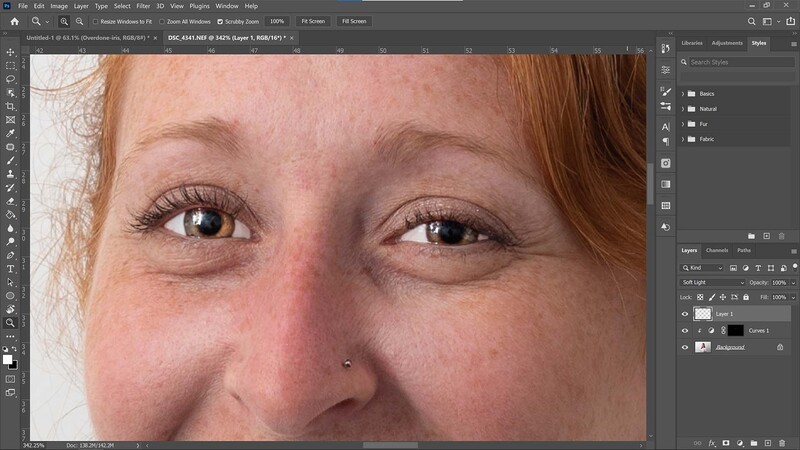The width and height of the screenshot is (800, 450).
Task: Select the Ellipse shape tool
Action: (10, 296)
